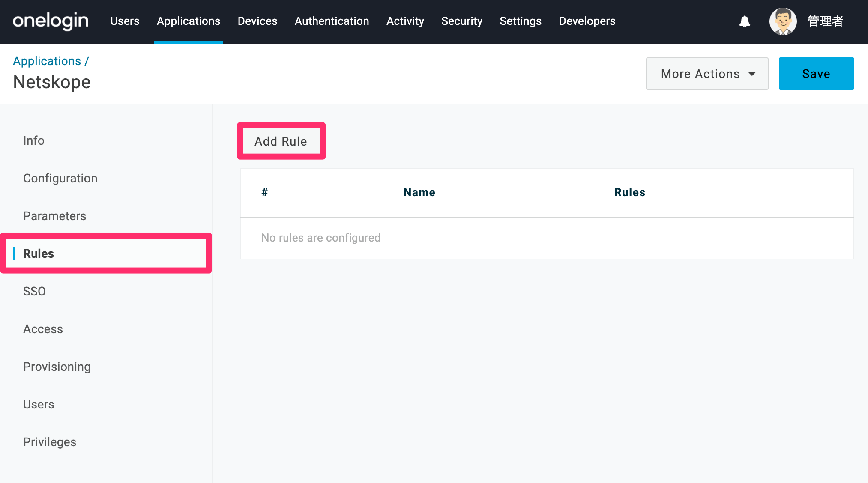Select the Info sidebar tab
Screen dimensions: 868x483
[34, 140]
